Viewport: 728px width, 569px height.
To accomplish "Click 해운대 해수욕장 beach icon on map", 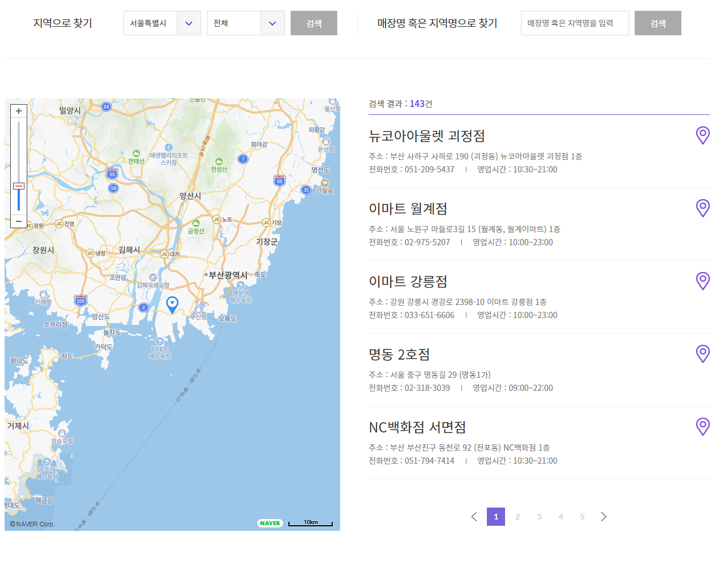I will click(241, 285).
